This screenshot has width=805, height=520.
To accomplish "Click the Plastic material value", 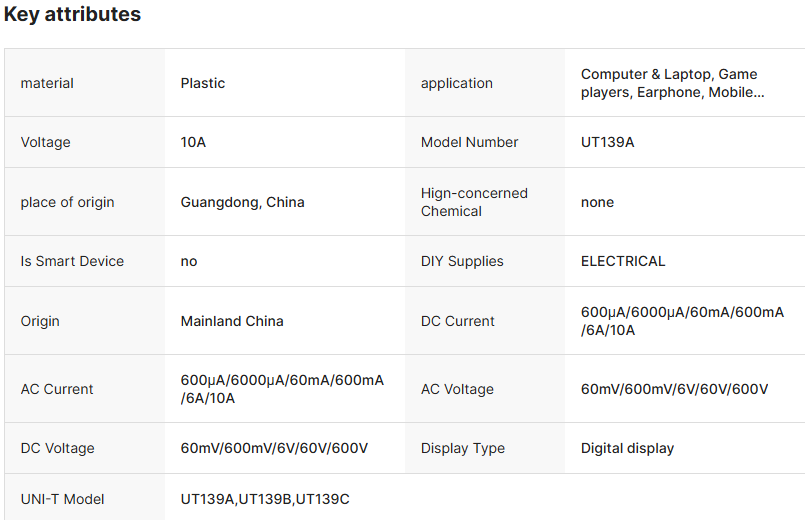I will click(203, 83).
